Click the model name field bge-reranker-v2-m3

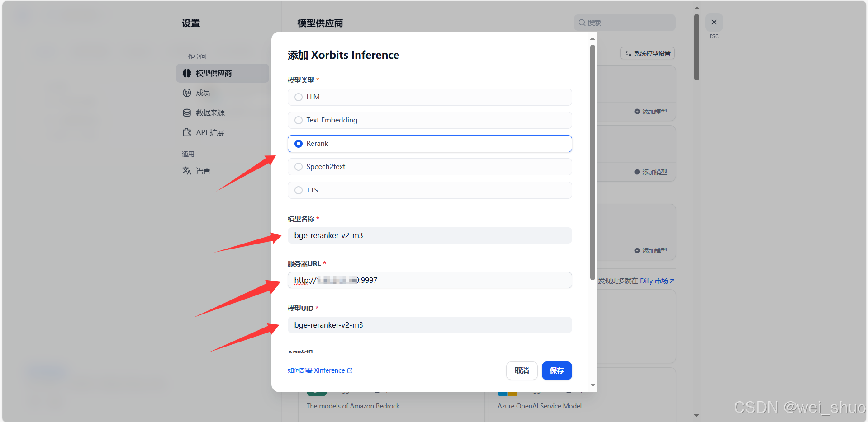pos(430,235)
